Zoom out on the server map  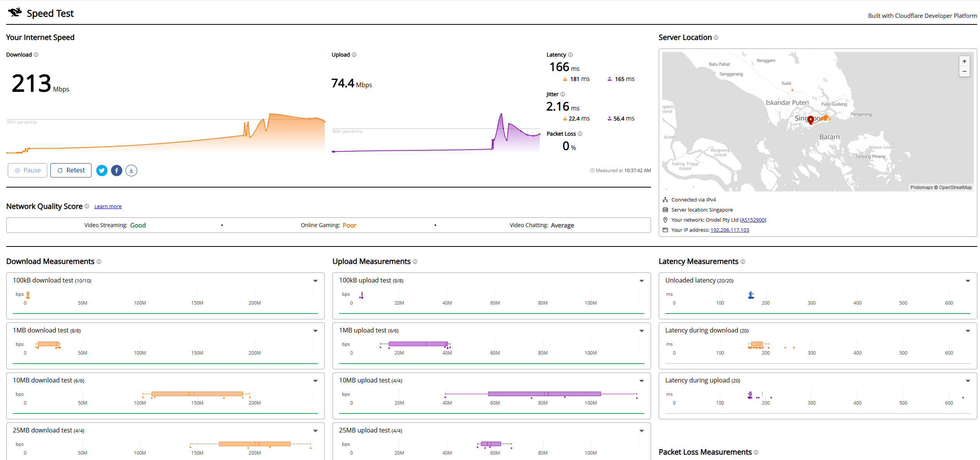click(x=964, y=71)
